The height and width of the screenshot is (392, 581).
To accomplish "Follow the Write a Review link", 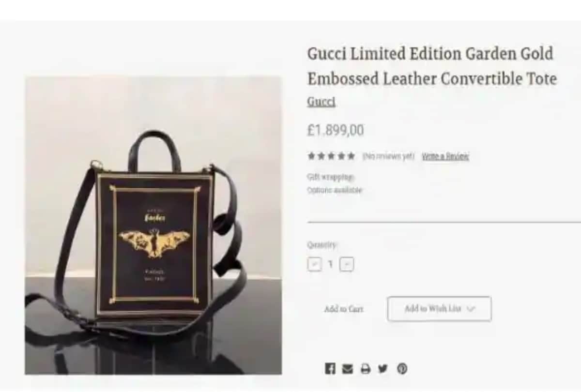I will click(445, 156).
